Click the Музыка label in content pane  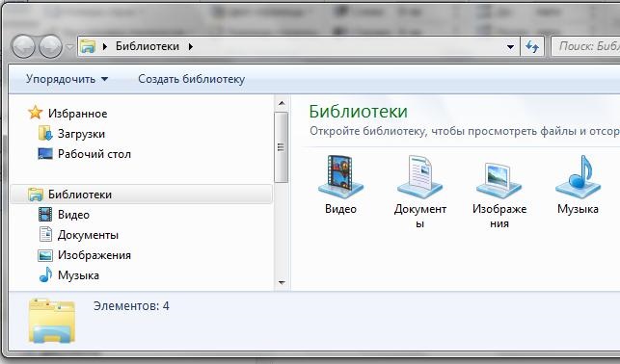coord(578,209)
